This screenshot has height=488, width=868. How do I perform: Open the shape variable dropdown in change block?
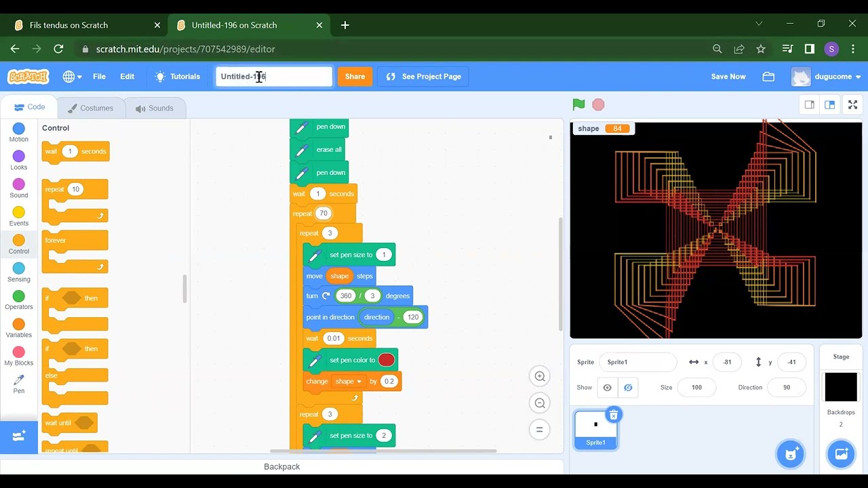click(349, 382)
